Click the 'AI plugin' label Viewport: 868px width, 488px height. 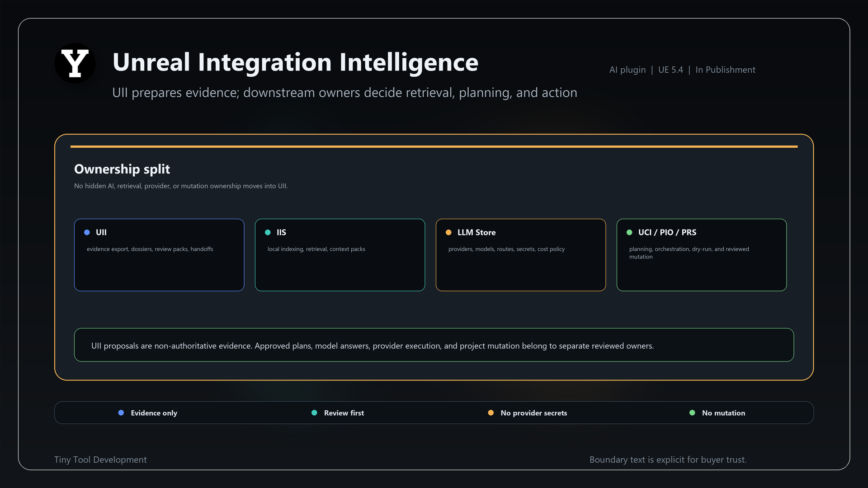[x=627, y=70]
